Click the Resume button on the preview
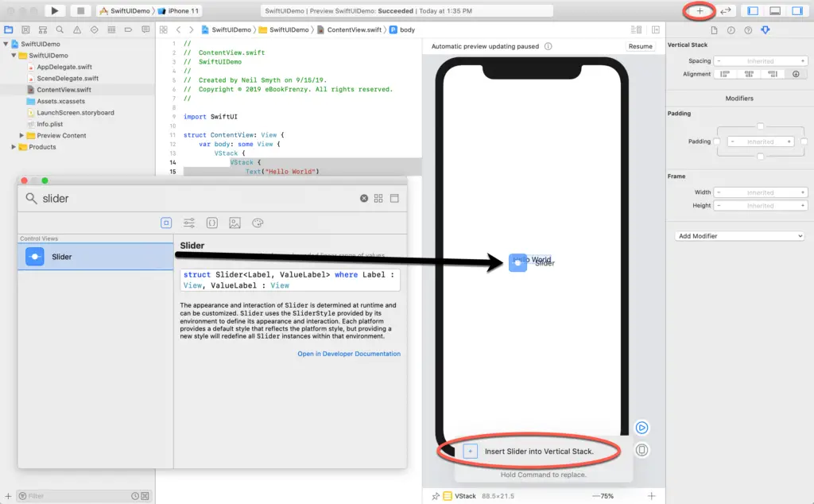Image resolution: width=814 pixels, height=504 pixels. (641, 46)
